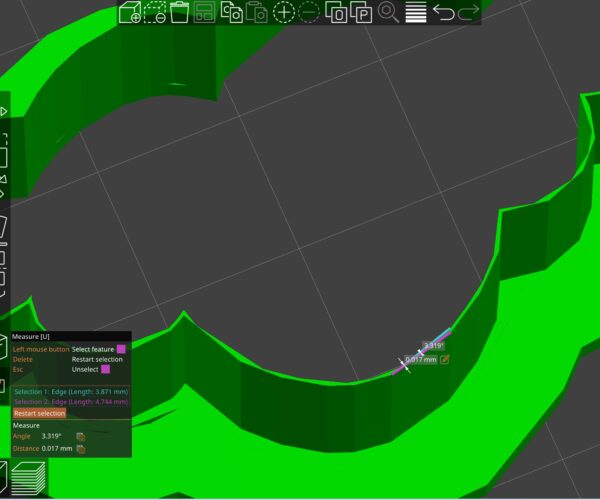Click the edit icon beside 0.017 mm label

[x=445, y=359]
